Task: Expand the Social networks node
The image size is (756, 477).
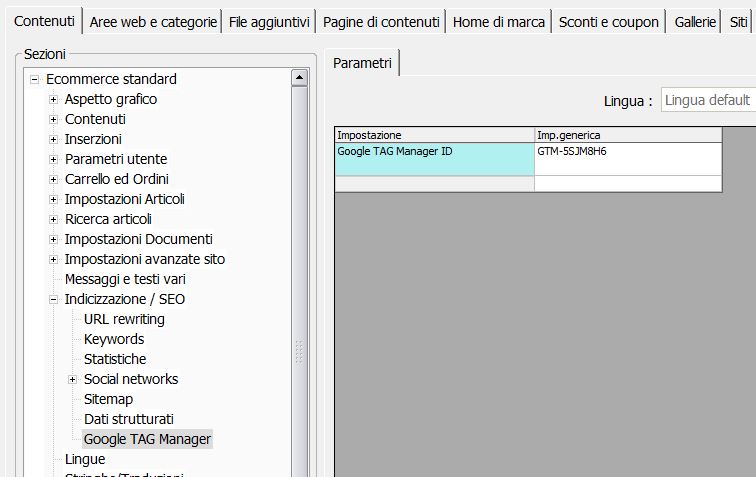Action: coord(72,380)
